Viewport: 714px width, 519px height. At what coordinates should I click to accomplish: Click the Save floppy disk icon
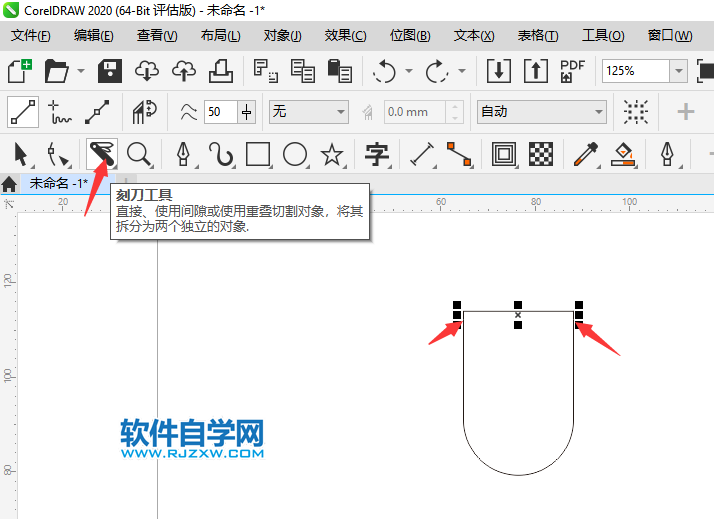click(x=109, y=71)
